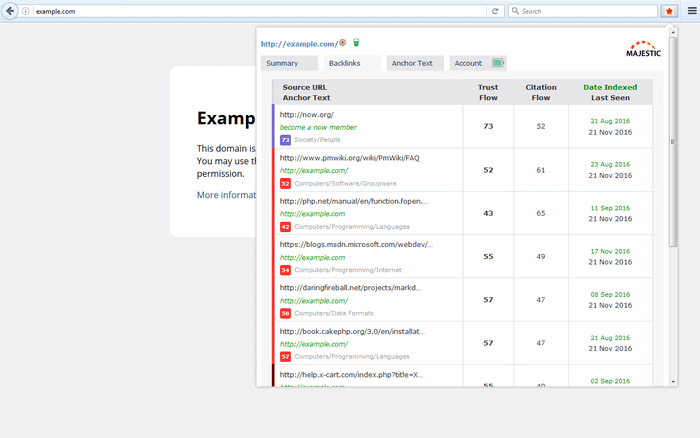This screenshot has width=700, height=438.
Task: Click the Computers/Software/Groupware topic label
Action: pyautogui.click(x=345, y=184)
